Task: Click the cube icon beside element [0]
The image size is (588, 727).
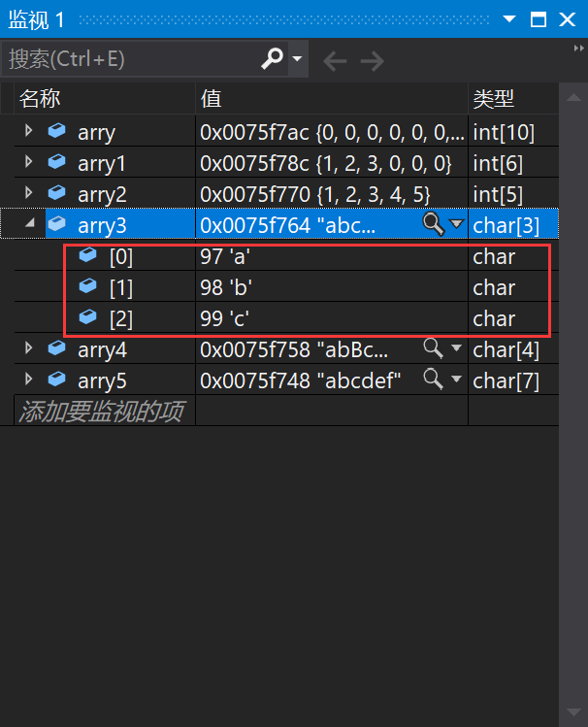Action: click(x=88, y=254)
